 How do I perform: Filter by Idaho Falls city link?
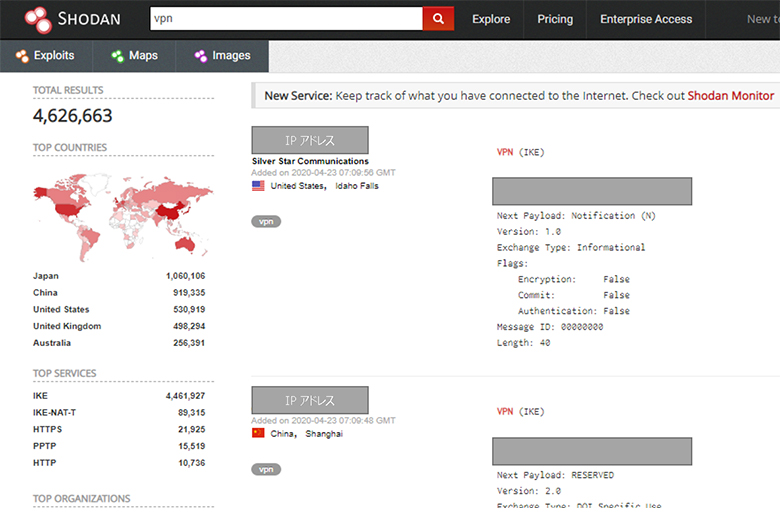click(357, 186)
